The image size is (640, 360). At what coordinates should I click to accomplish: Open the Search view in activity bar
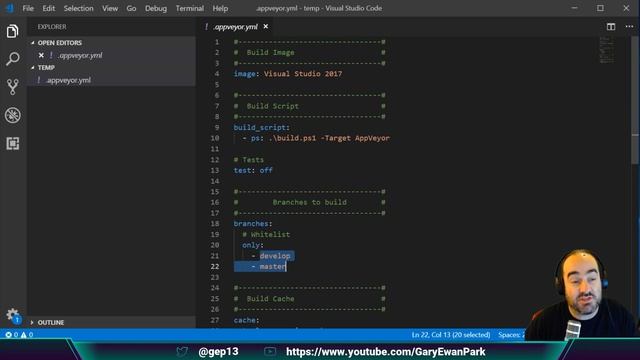point(12,59)
